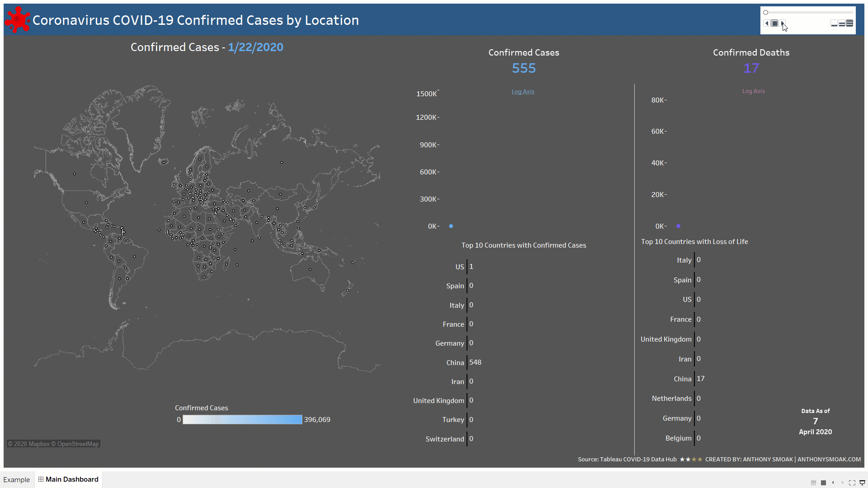
Task: Open presentation mode from the status bar
Action: click(x=862, y=483)
